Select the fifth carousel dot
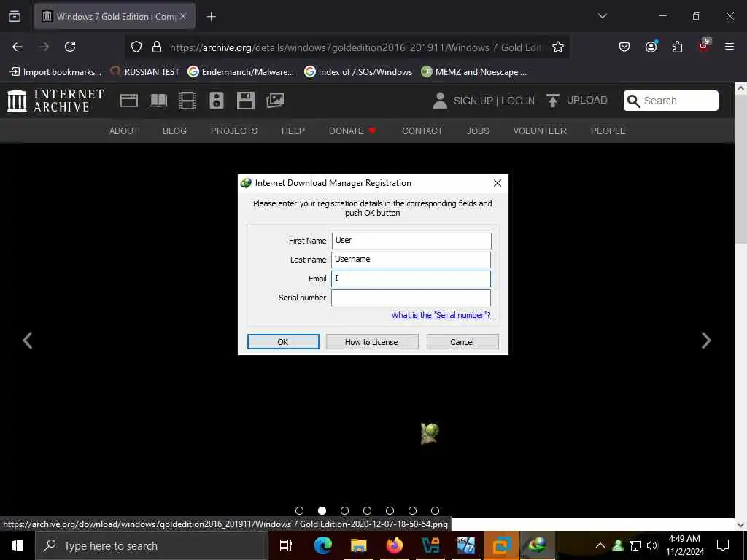This screenshot has height=560, width=747. tap(390, 510)
